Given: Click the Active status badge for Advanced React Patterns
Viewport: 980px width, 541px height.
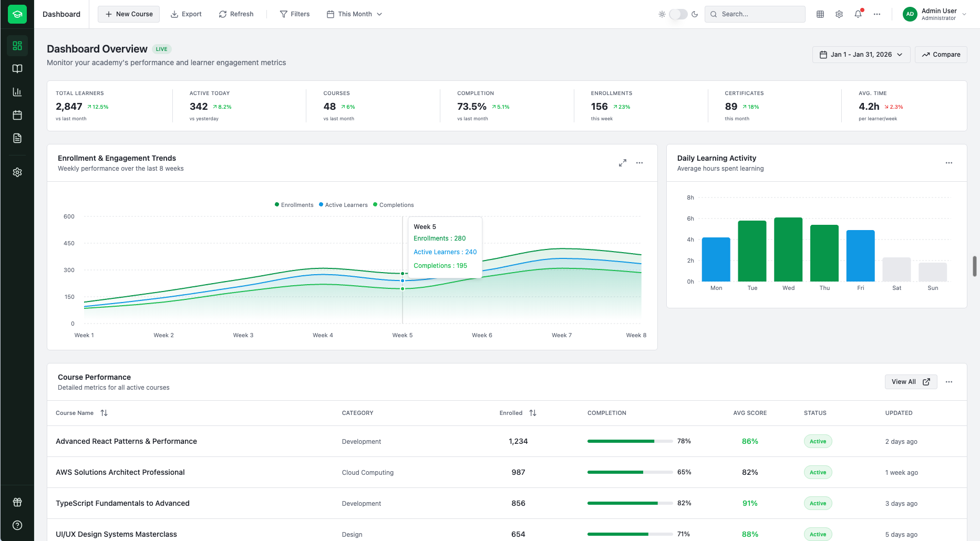Looking at the screenshot, I should point(818,441).
